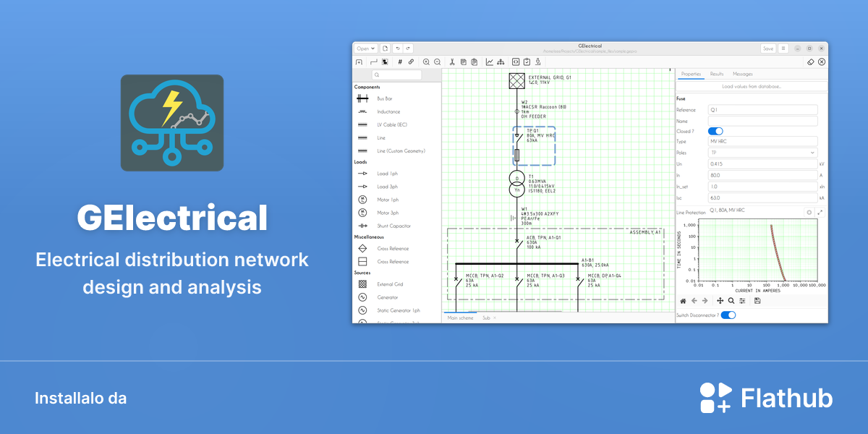868x434 pixels.
Task: Click the component search field
Action: point(397,75)
